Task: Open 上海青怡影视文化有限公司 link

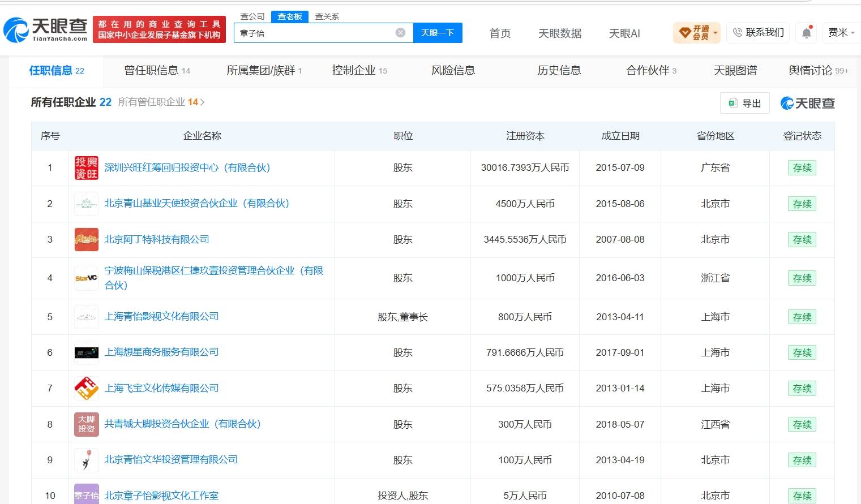Action: (161, 317)
